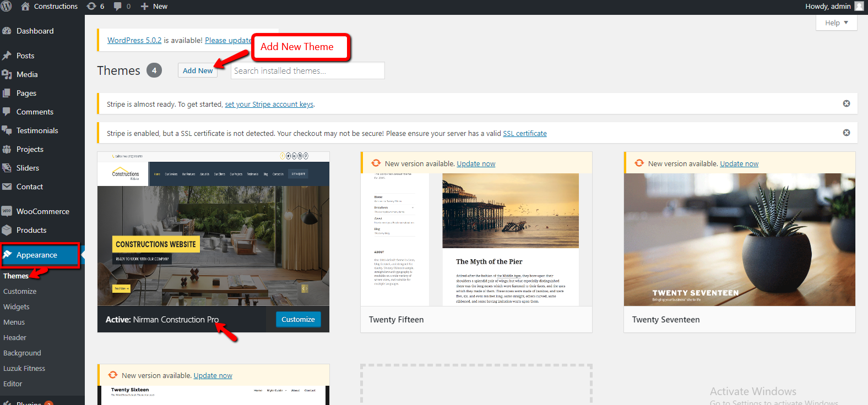Open Menus submenu item
868x405 pixels.
pos(14,322)
